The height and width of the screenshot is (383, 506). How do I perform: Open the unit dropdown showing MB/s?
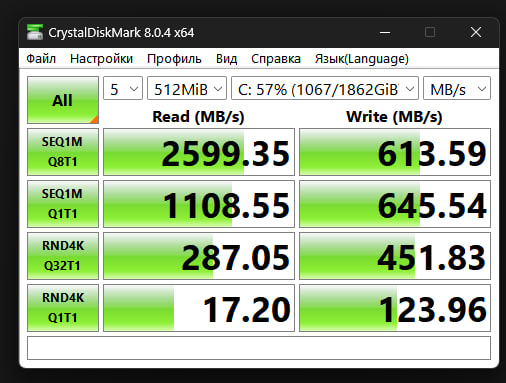point(457,88)
